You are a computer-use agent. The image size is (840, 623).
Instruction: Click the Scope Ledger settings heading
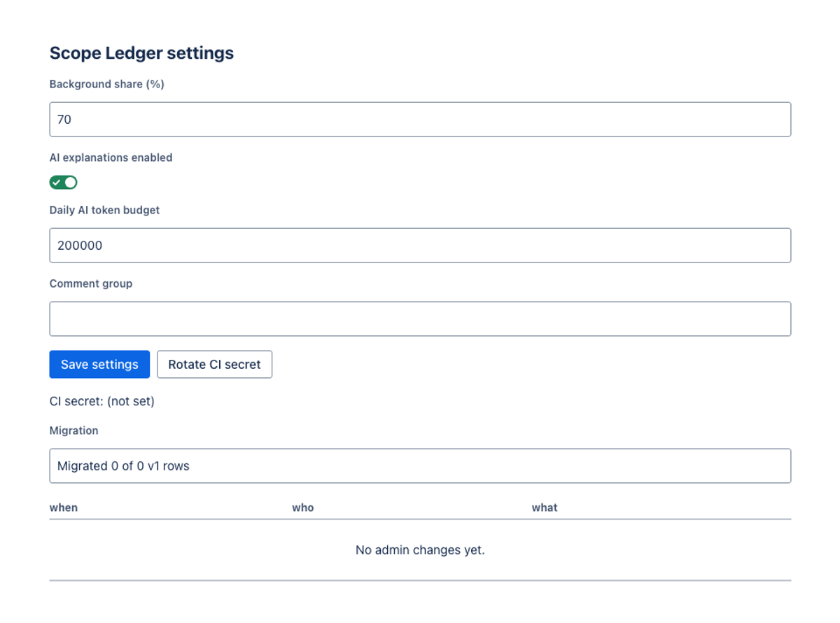click(x=141, y=53)
